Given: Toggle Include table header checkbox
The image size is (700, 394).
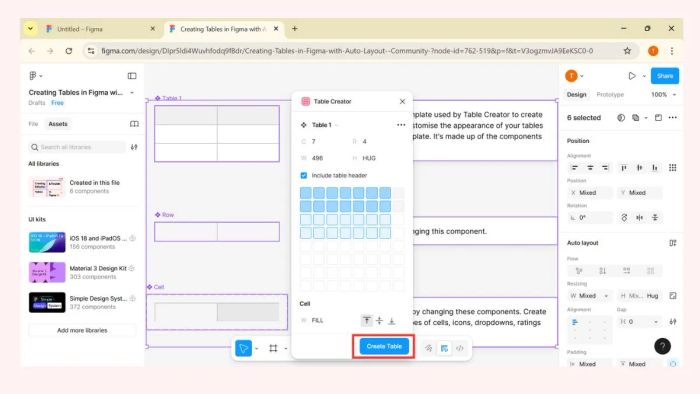Looking at the screenshot, I should 304,175.
